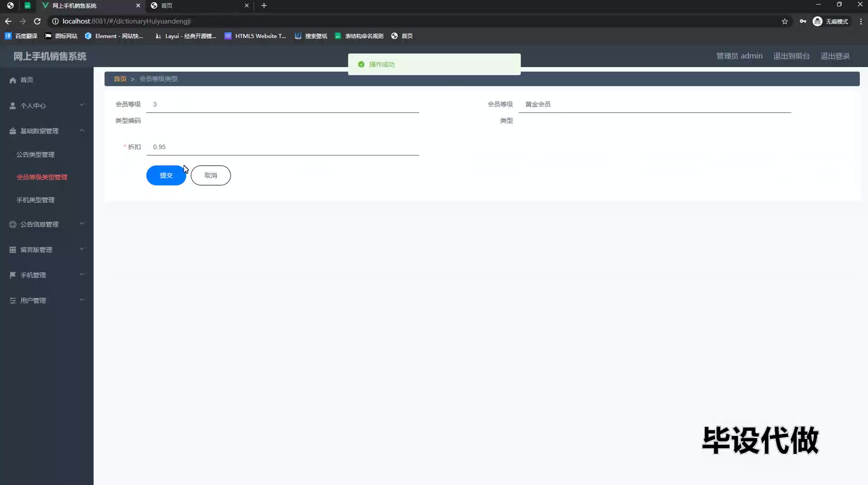Collapse the 基础数据管理 chevron
This screenshot has width=868, height=485.
pyautogui.click(x=82, y=130)
